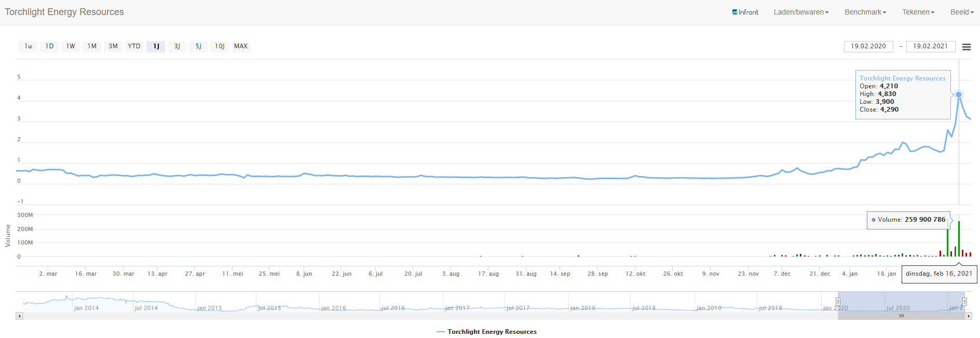Click right arrow of navigator scrollbar
980x338 pixels.
pyautogui.click(x=968, y=316)
